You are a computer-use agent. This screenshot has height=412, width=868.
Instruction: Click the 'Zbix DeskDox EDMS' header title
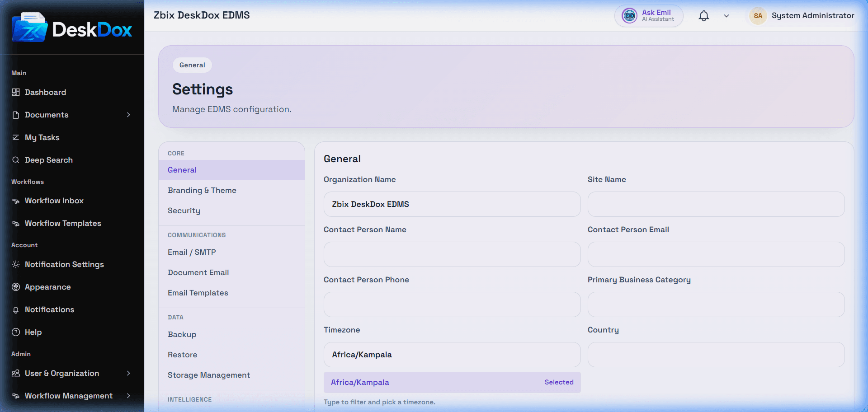pyautogui.click(x=202, y=15)
